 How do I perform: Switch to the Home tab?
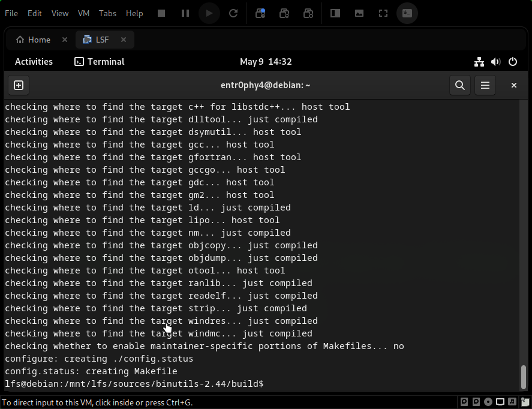(33, 40)
